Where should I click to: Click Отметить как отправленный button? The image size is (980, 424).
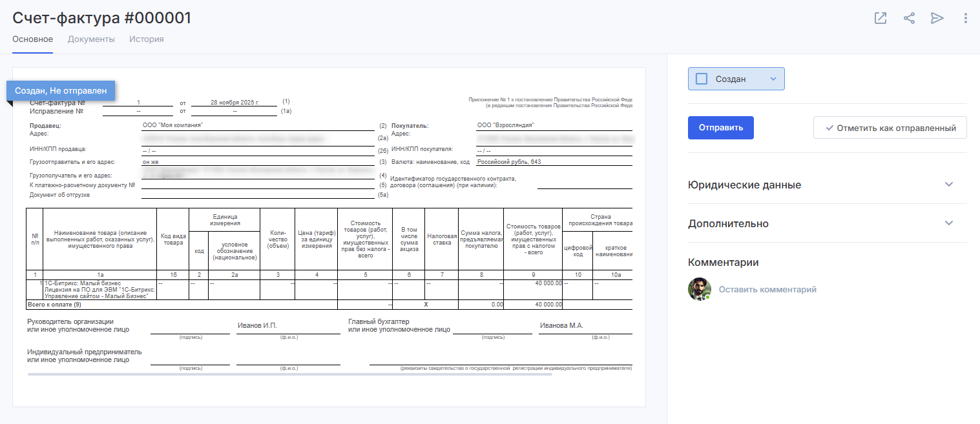(x=890, y=128)
